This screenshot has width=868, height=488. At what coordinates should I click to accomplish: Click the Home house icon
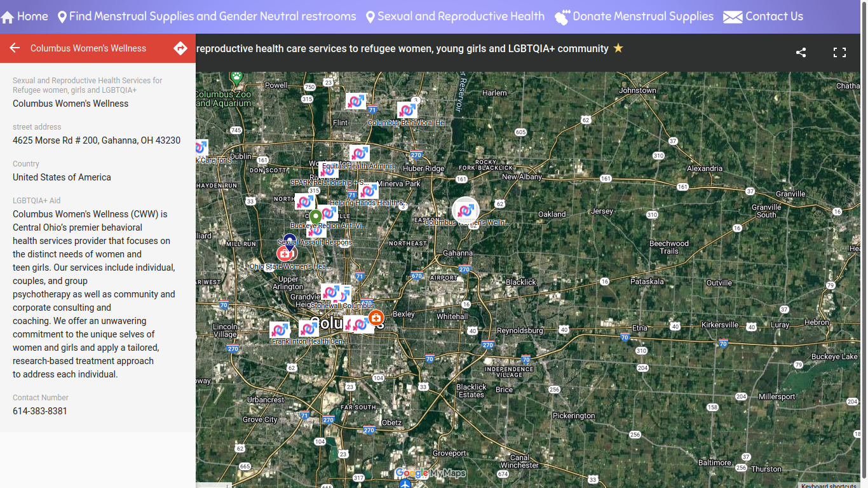pos(8,17)
